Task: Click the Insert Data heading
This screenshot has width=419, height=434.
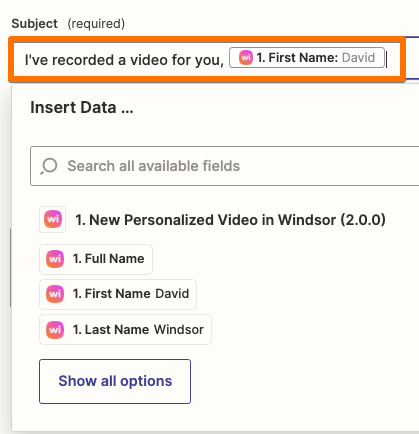Action: point(82,108)
